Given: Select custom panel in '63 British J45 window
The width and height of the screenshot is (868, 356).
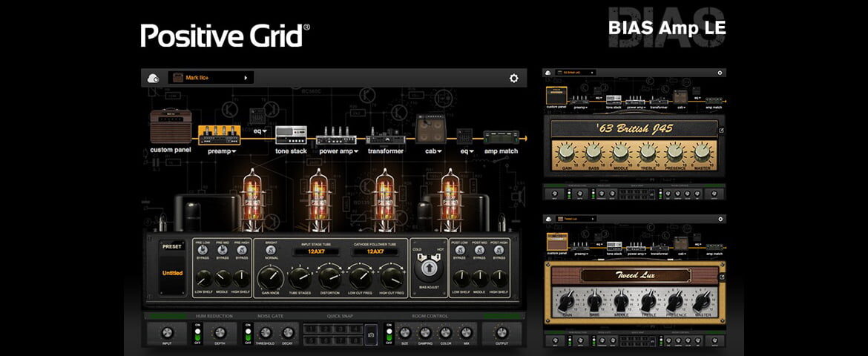Looking at the screenshot, I should tap(556, 95).
